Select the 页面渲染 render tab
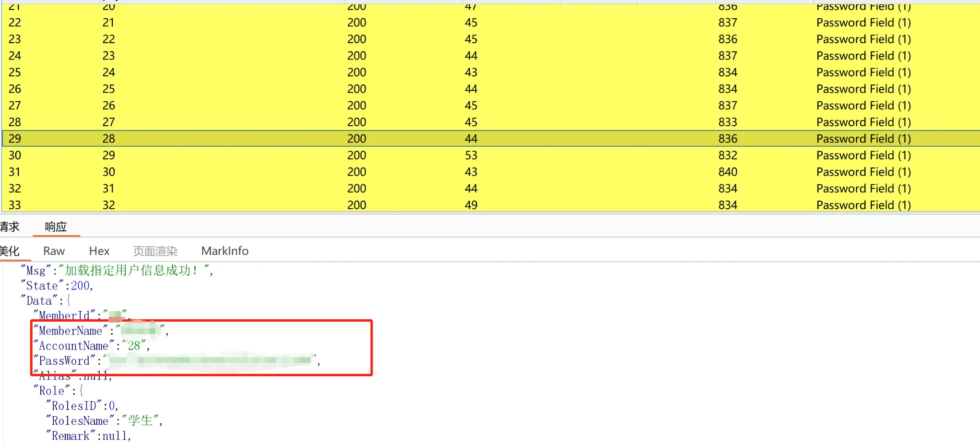 [155, 251]
